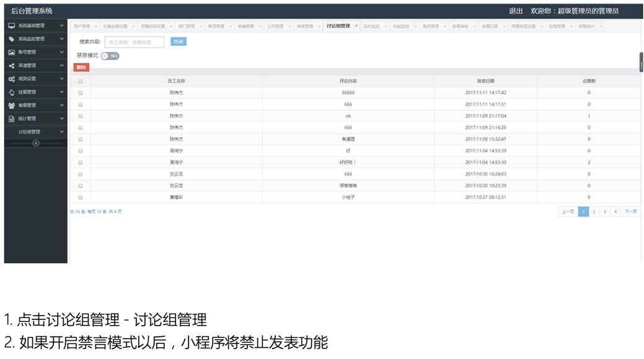
Task: Close the 公司管理 tab with its X
Action: [289, 26]
